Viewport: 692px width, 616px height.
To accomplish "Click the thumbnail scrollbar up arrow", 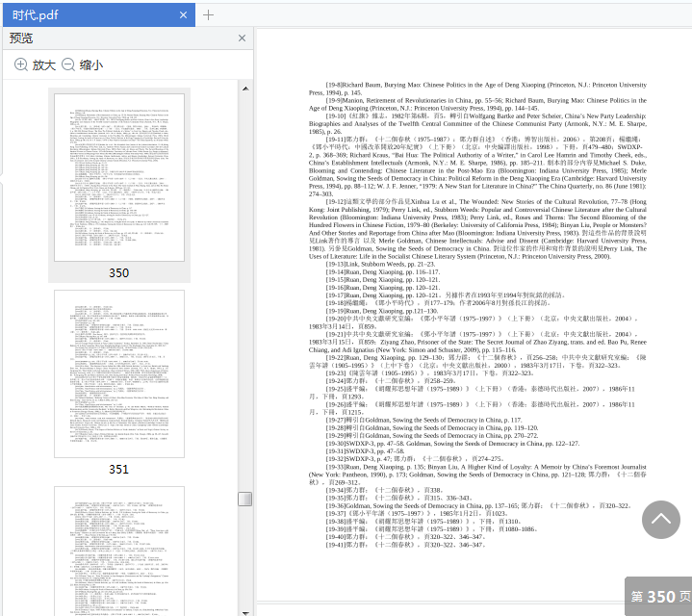I will tap(245, 89).
